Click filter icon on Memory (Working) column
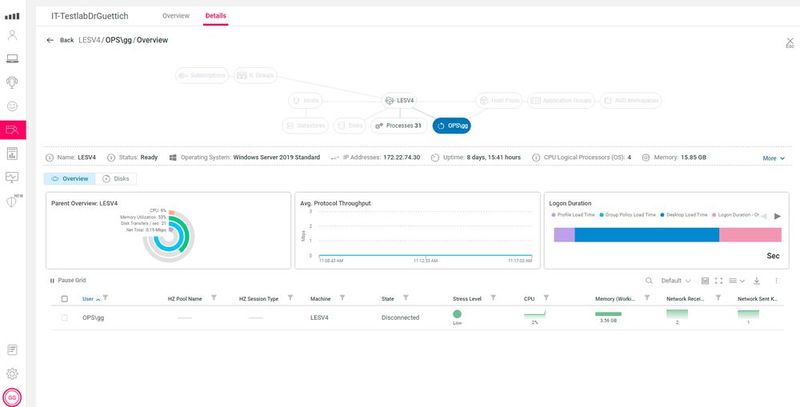 click(647, 298)
